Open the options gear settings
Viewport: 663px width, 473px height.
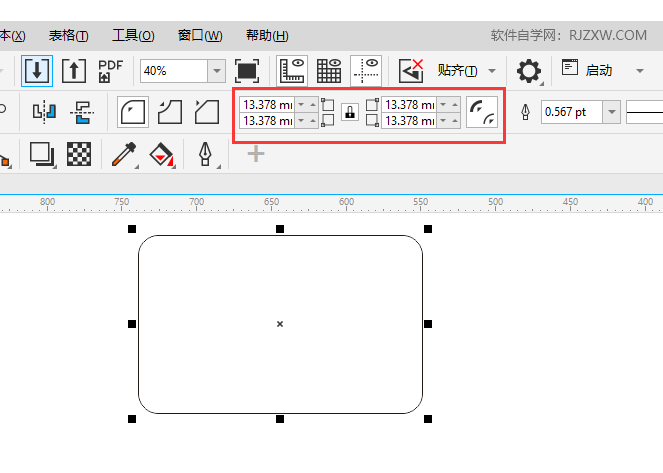[x=528, y=71]
